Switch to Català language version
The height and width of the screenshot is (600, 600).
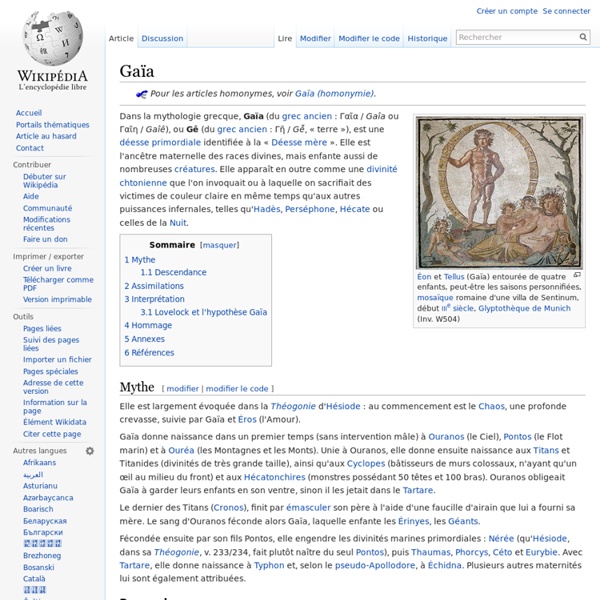point(34,579)
